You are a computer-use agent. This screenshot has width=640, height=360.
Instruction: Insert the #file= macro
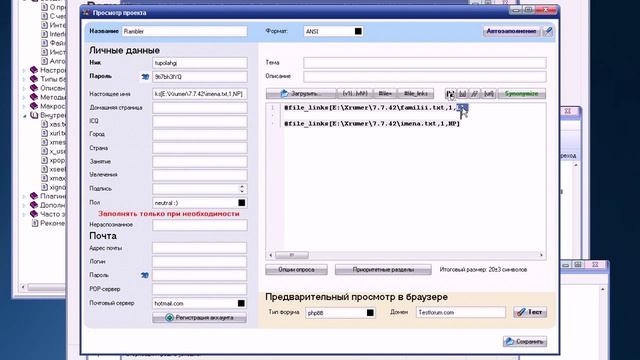[384, 93]
